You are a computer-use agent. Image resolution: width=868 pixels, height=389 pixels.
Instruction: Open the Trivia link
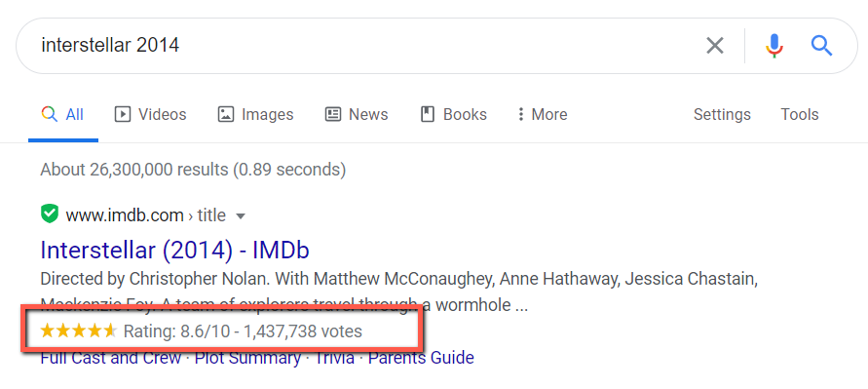coord(334,358)
